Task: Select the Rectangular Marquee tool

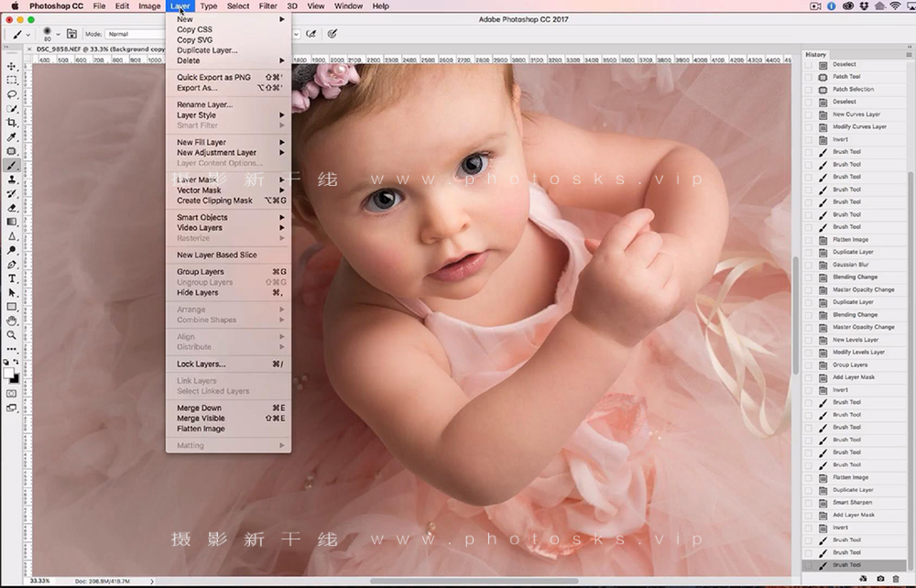Action: point(12,80)
